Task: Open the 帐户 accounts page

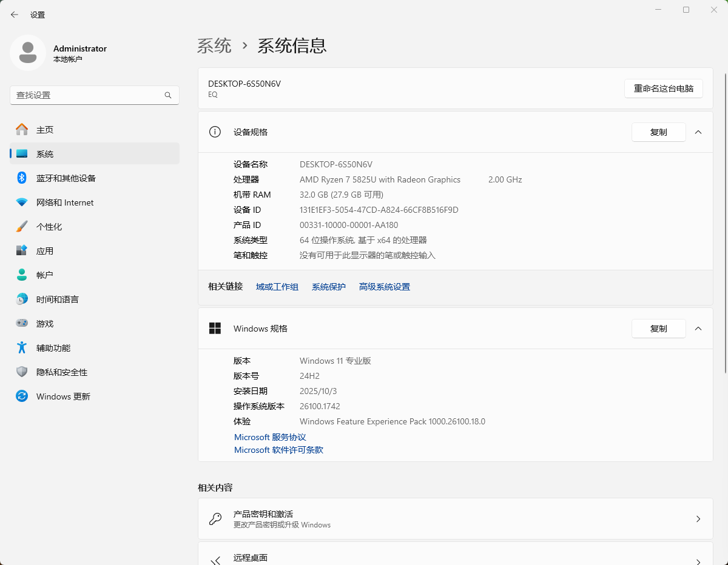Action: point(44,275)
